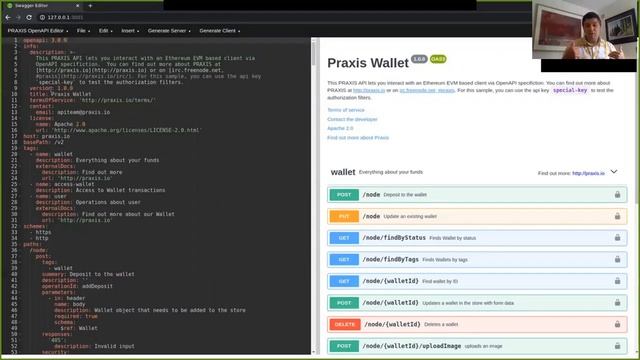Click editor line 'host: praxis.io'
Screen dimensions: 640x360
pyautogui.click(x=47, y=136)
